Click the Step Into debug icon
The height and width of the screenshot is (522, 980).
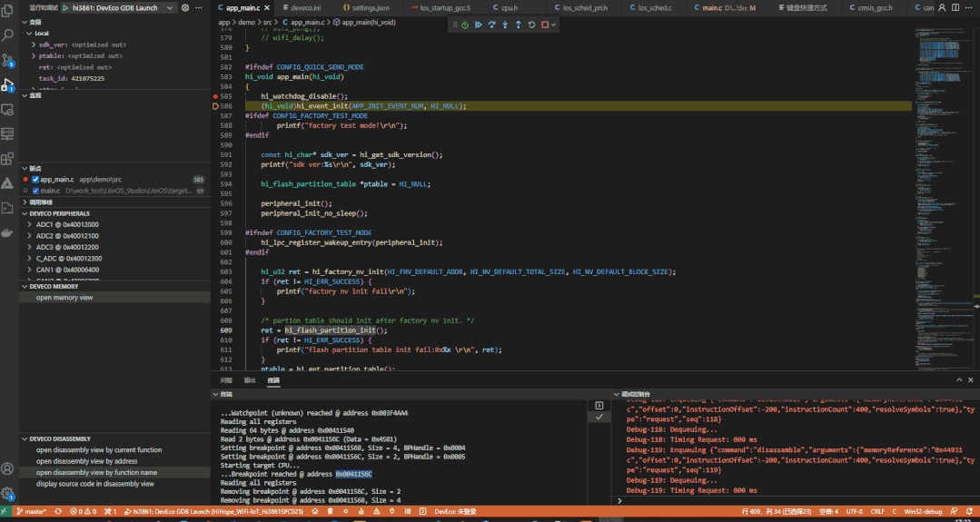504,25
